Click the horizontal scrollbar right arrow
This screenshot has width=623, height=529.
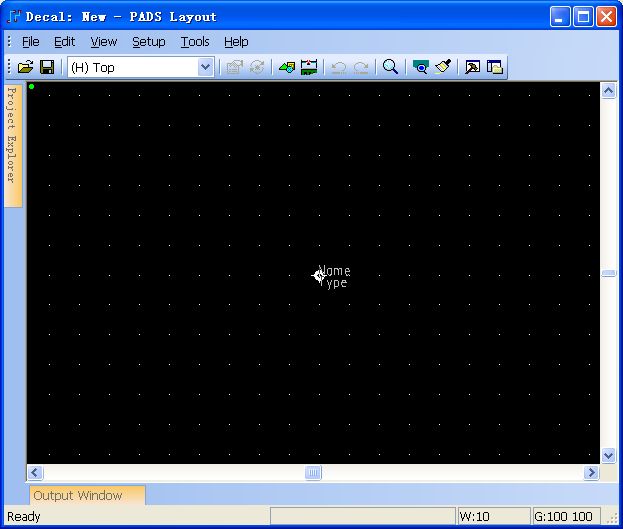(591, 473)
